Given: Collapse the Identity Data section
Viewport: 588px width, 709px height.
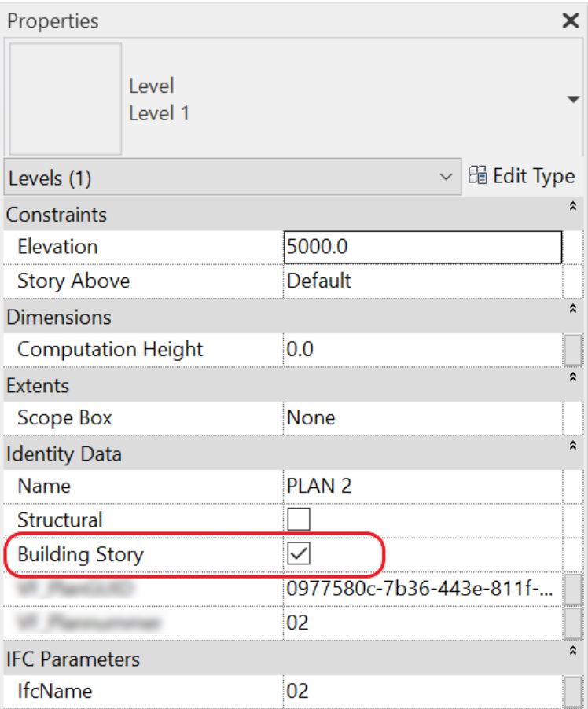Looking at the screenshot, I should [572, 446].
